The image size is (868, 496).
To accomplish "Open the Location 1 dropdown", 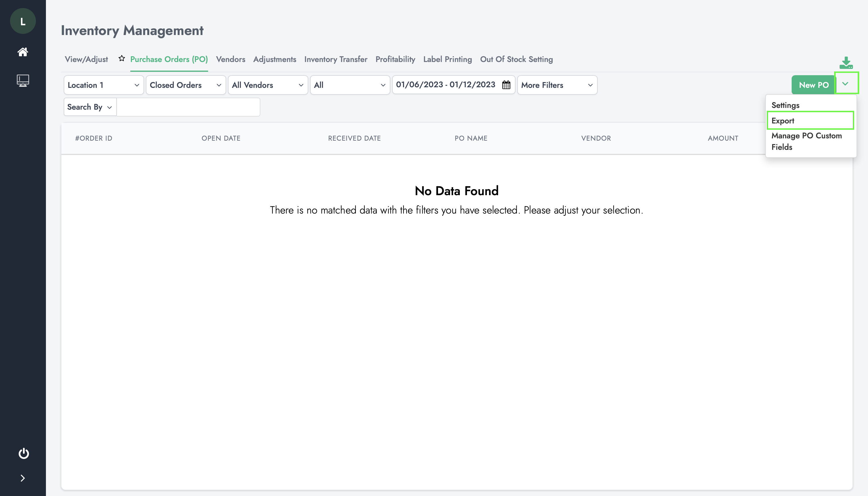I will click(x=104, y=85).
